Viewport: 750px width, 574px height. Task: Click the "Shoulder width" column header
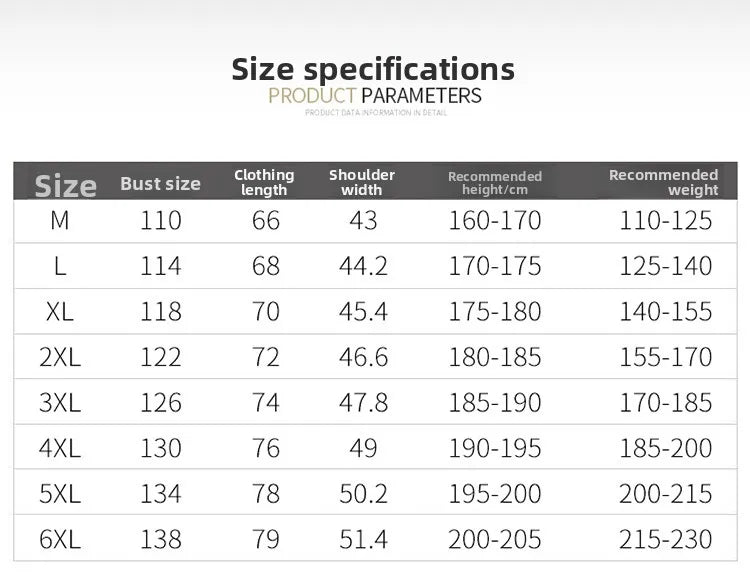pos(362,182)
